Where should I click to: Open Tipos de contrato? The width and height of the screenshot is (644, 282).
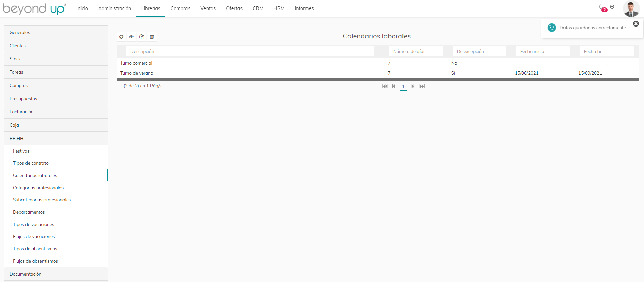56,163
